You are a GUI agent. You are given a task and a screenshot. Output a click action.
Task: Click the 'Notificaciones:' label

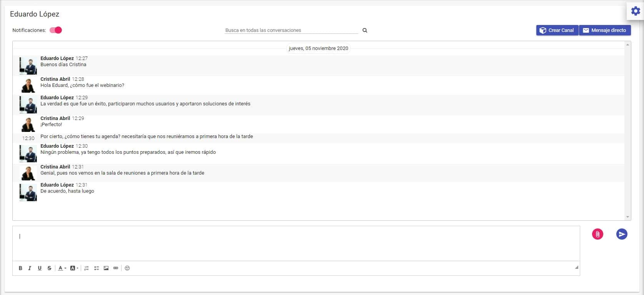click(x=29, y=30)
